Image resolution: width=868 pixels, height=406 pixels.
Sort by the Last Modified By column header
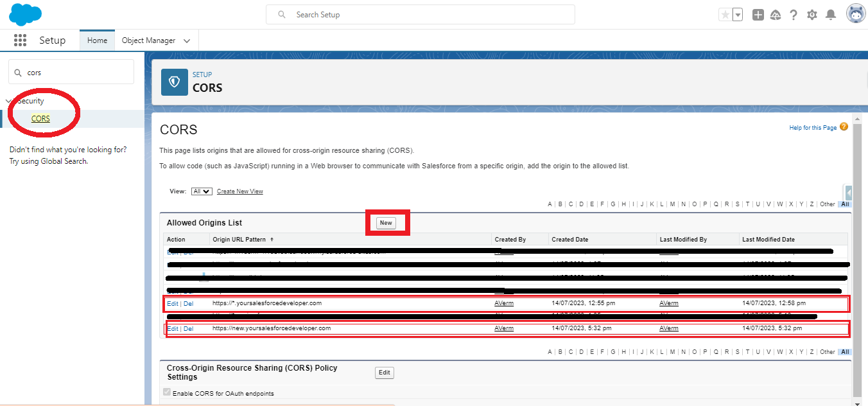click(x=683, y=240)
